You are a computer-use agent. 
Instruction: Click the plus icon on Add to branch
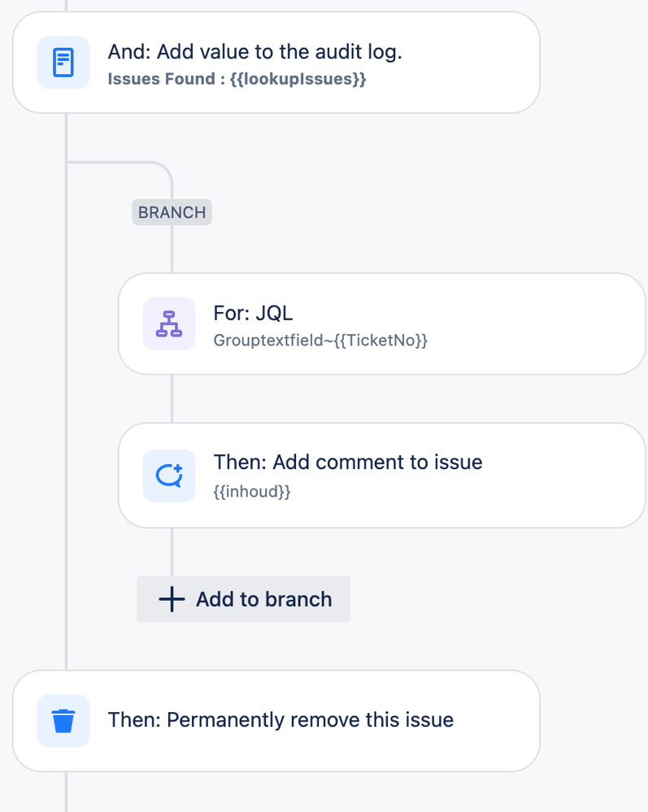pyautogui.click(x=170, y=599)
